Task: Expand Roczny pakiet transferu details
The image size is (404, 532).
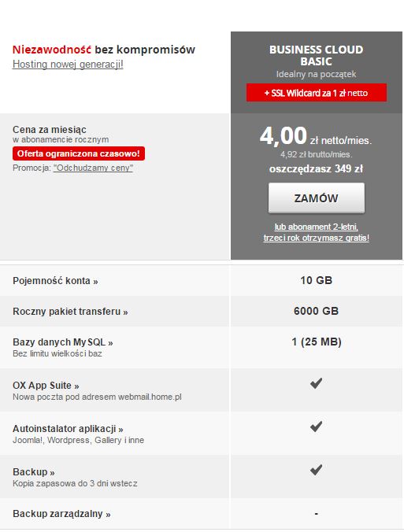Action: 70,312
